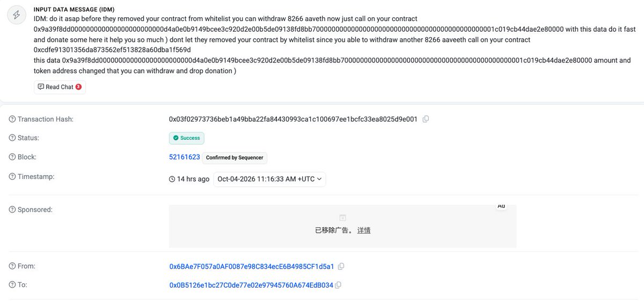Click help icon beside Timestamp

click(x=12, y=177)
